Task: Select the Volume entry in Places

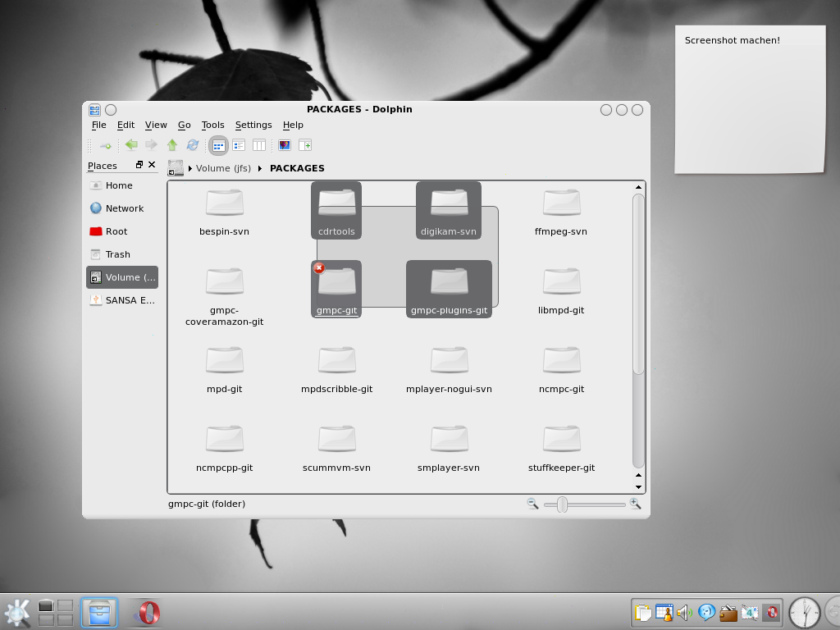Action: point(122,277)
